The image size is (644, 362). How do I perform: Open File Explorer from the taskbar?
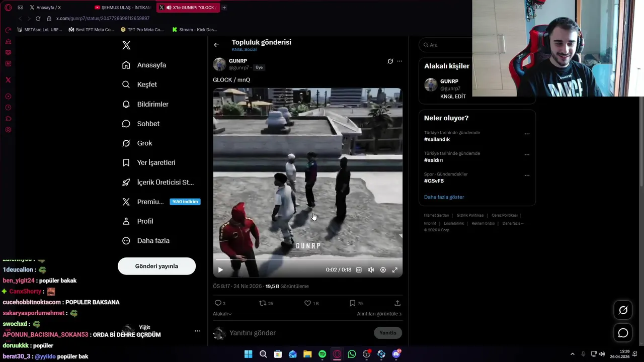point(307,354)
